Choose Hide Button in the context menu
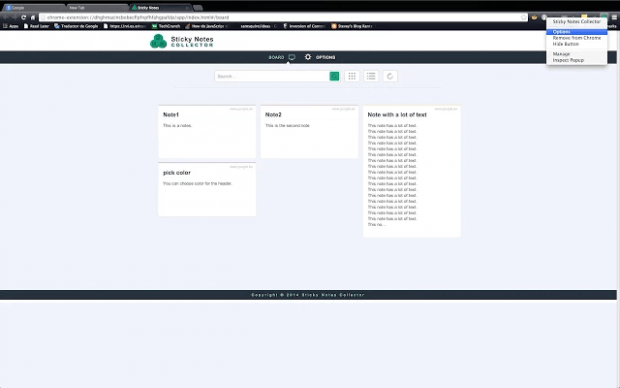 (577, 44)
